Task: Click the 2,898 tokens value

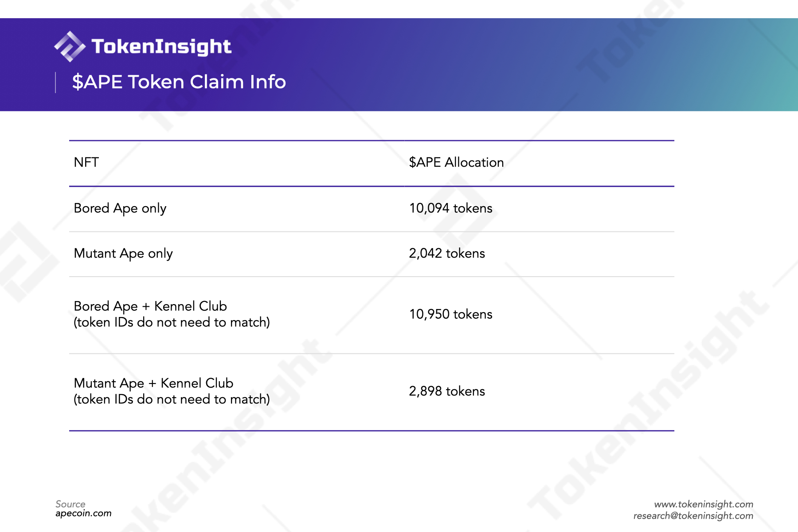Action: pyautogui.click(x=447, y=391)
